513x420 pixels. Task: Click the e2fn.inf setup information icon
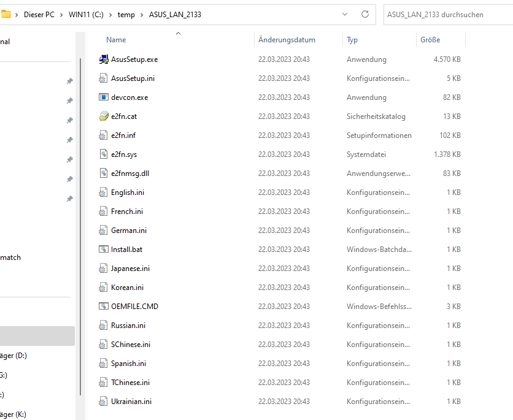tap(103, 135)
